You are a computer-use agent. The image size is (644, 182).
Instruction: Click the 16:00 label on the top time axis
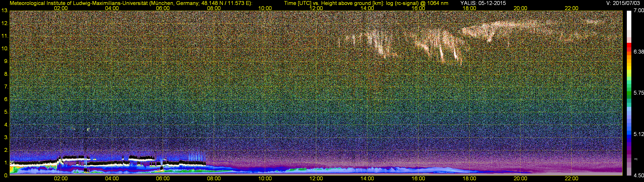[418, 8]
